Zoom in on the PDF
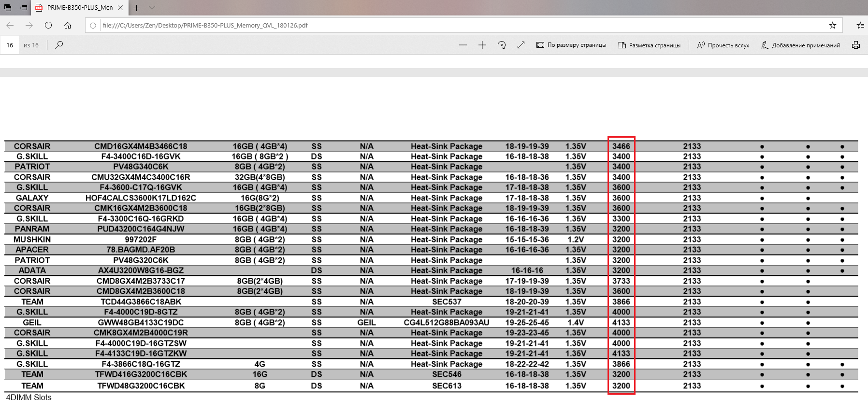 [482, 45]
